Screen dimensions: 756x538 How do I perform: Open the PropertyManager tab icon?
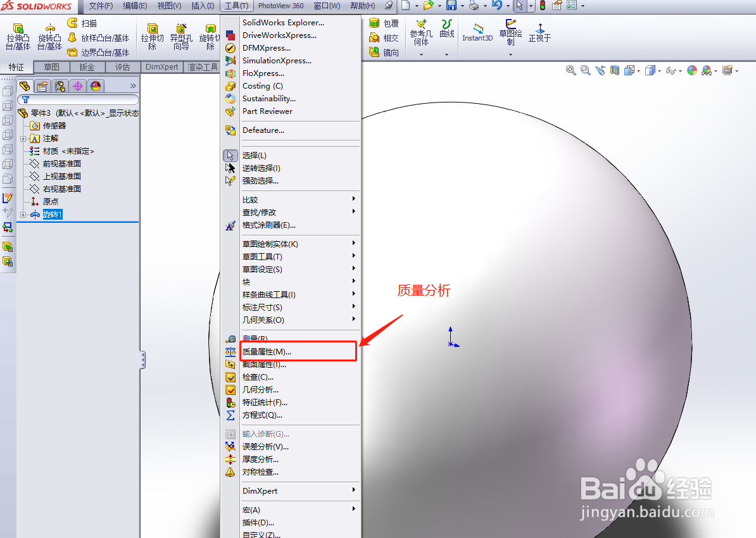pos(42,86)
